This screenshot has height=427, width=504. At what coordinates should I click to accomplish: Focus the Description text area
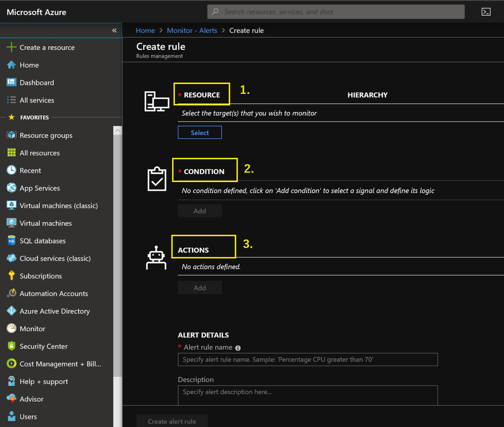pos(308,395)
